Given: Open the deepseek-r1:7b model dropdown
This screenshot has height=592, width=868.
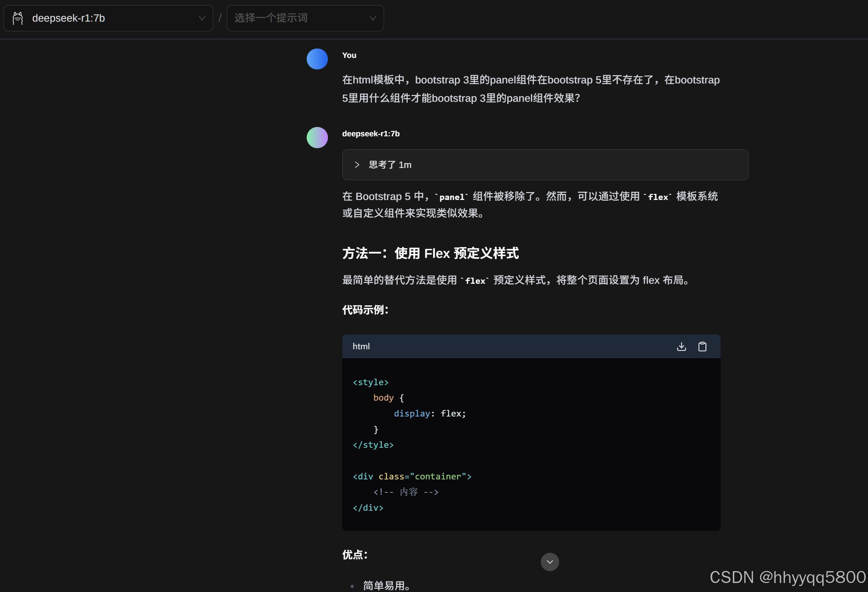Looking at the screenshot, I should pyautogui.click(x=108, y=18).
